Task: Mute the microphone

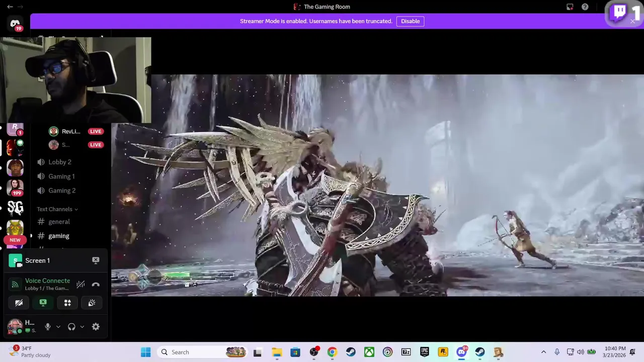Action: pyautogui.click(x=48, y=327)
